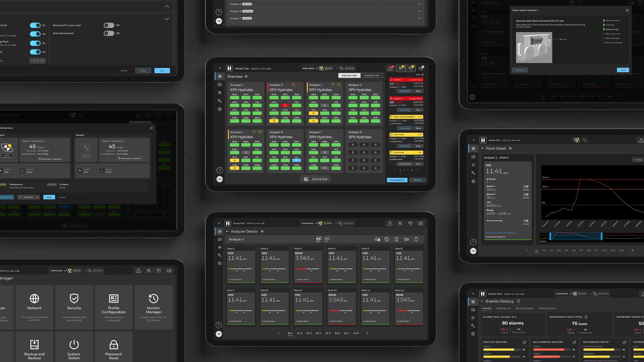Viewport: 644px width, 362px height.
Task: Expand the Faults by Analyzer chart
Action: (524, 342)
